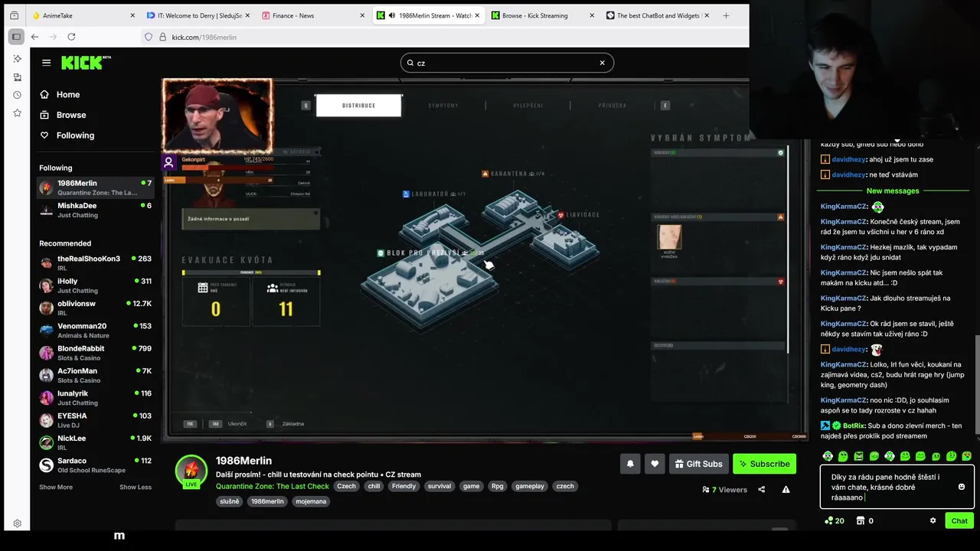The width and height of the screenshot is (980, 551).
Task: Toggle stream notifications bell
Action: tap(630, 464)
